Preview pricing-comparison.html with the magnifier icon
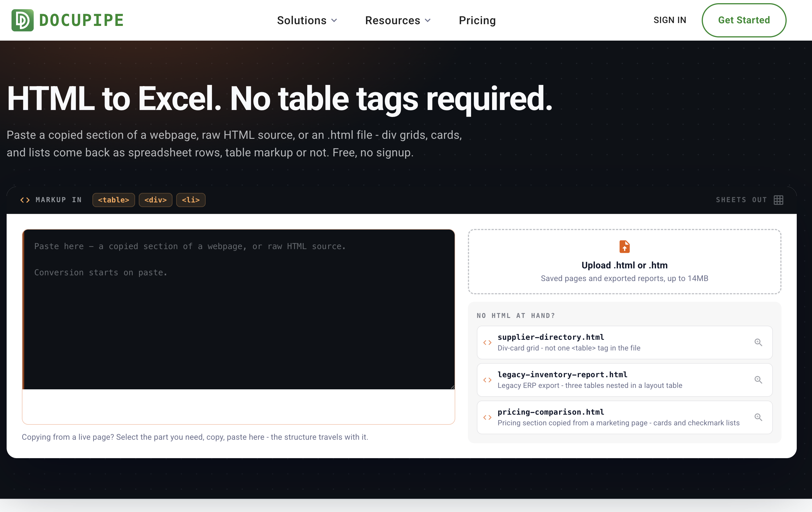The image size is (812, 512). click(x=758, y=417)
